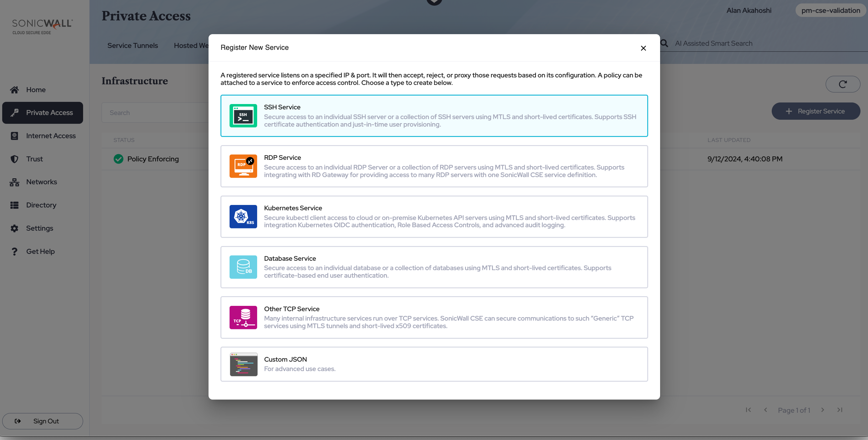Go to next page arrow
This screenshot has width=868, height=440.
[x=822, y=410]
